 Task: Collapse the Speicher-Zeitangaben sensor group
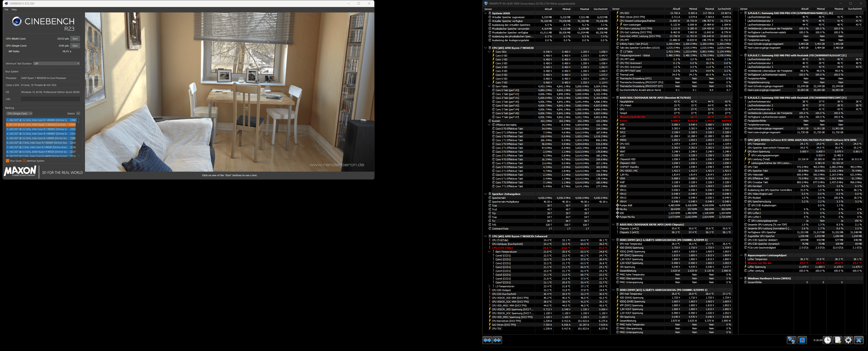coord(486,194)
